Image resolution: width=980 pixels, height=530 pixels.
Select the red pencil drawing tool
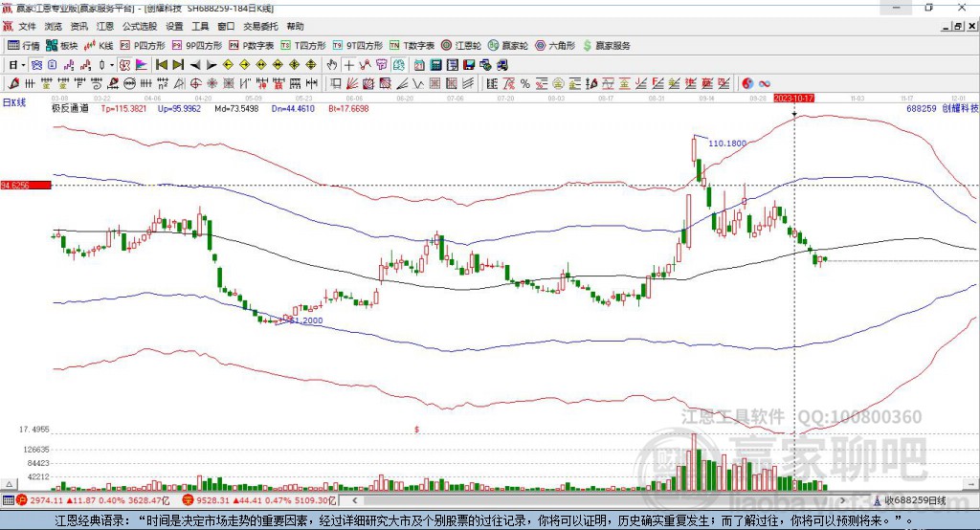(13, 83)
